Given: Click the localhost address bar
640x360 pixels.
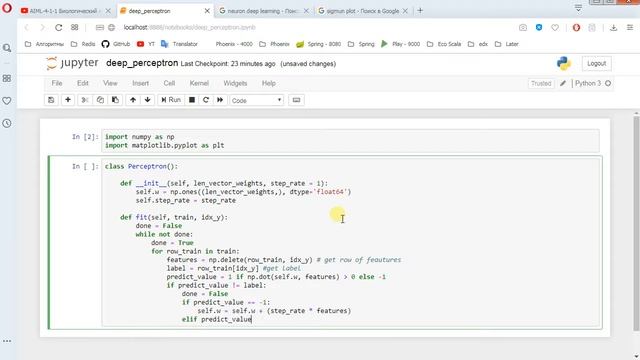Looking at the screenshot, I should pyautogui.click(x=189, y=27).
